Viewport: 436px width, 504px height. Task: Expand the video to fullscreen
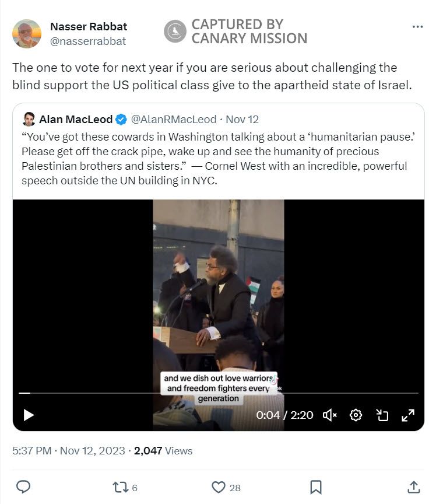pyautogui.click(x=409, y=415)
